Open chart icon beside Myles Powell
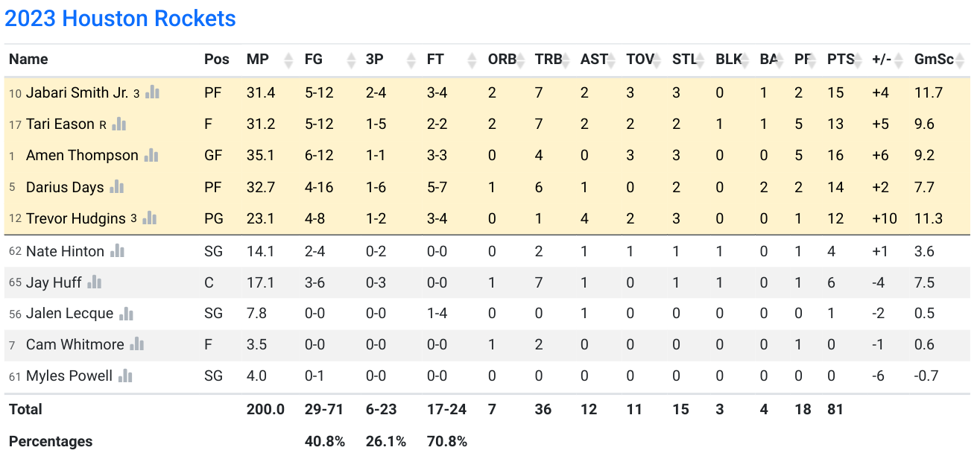The image size is (980, 456). (x=126, y=376)
